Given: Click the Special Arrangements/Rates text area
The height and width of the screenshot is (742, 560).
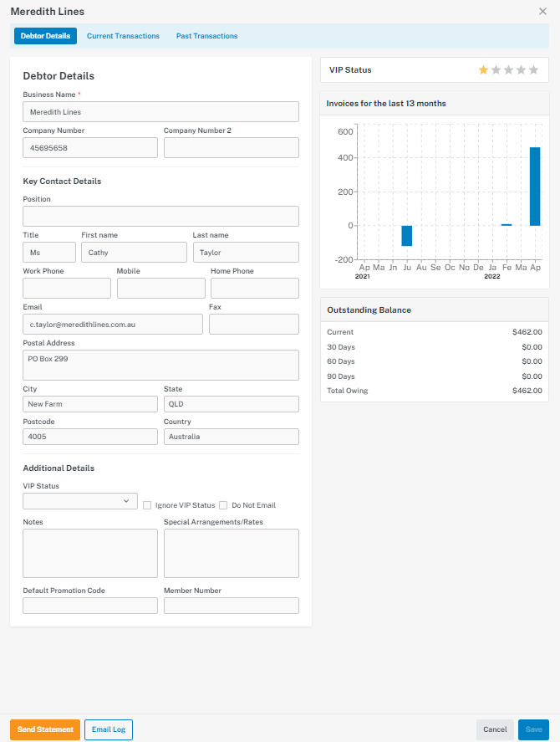Looking at the screenshot, I should coord(232,553).
